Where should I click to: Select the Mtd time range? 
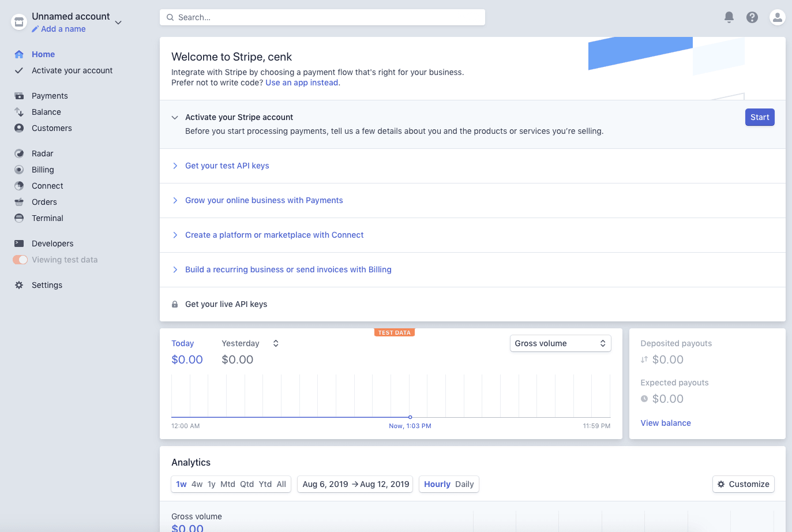click(x=228, y=484)
